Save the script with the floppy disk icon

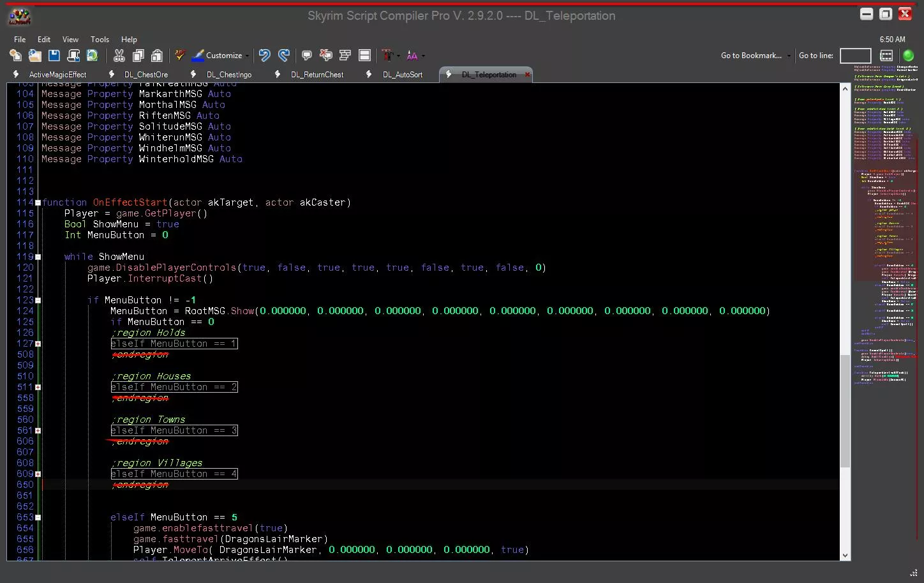pyautogui.click(x=54, y=56)
